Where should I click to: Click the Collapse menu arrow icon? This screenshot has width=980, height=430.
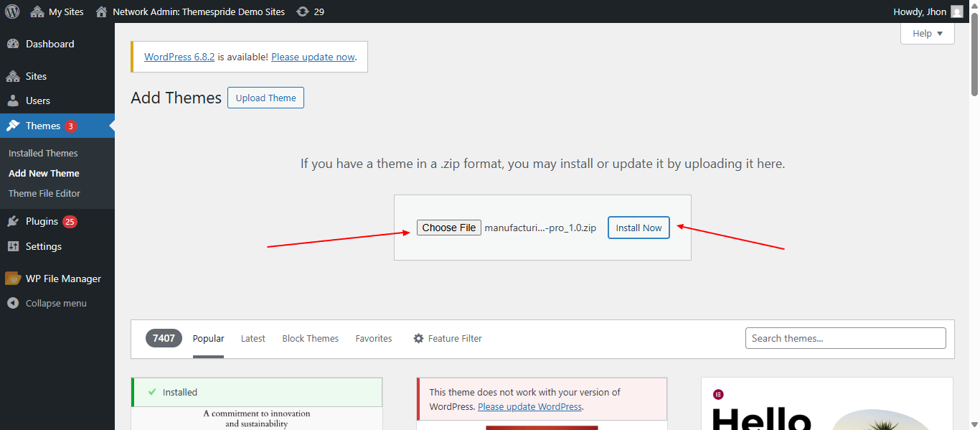pos(13,303)
